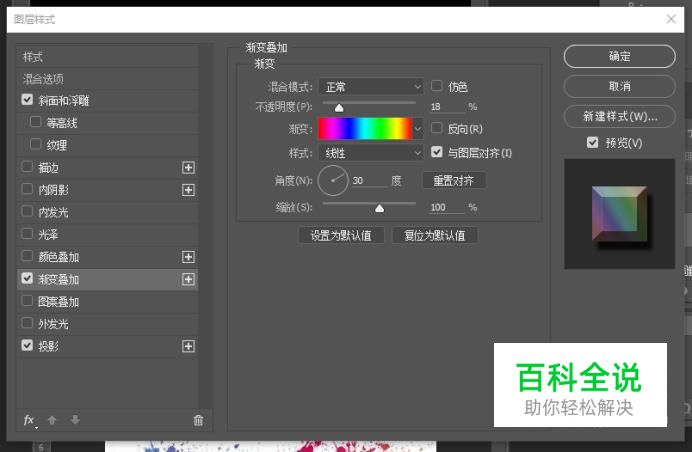The image size is (692, 452).
Task: Enable the 图案叠加 checkbox
Action: tap(27, 301)
